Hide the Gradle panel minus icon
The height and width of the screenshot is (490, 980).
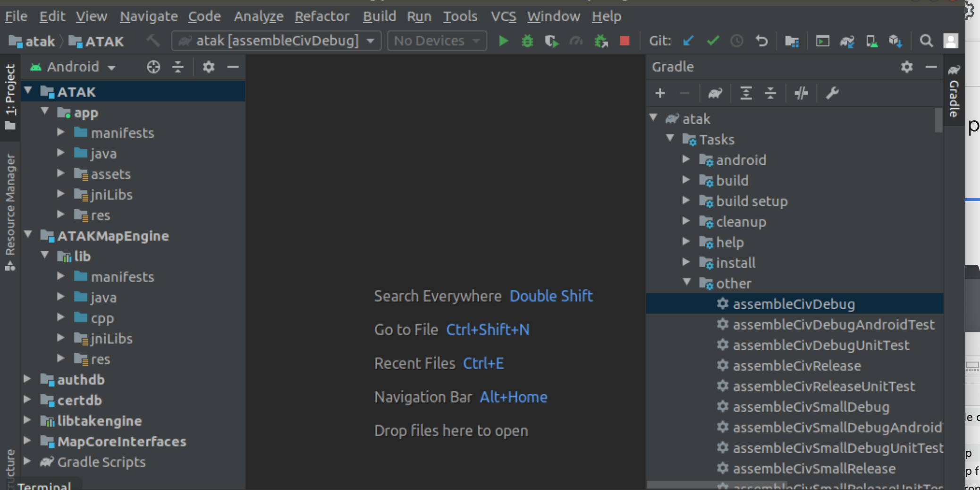point(931,67)
